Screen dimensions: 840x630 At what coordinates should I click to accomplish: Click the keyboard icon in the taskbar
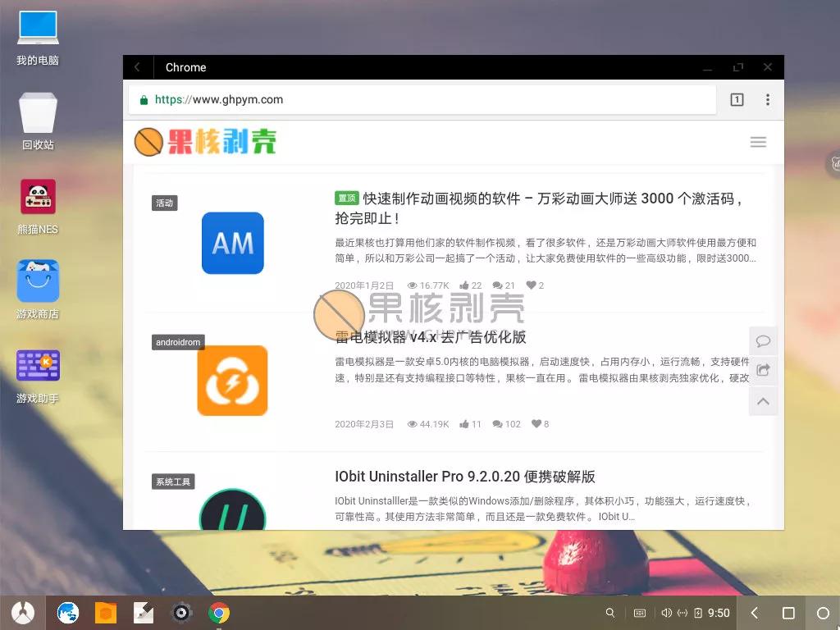tap(640, 613)
